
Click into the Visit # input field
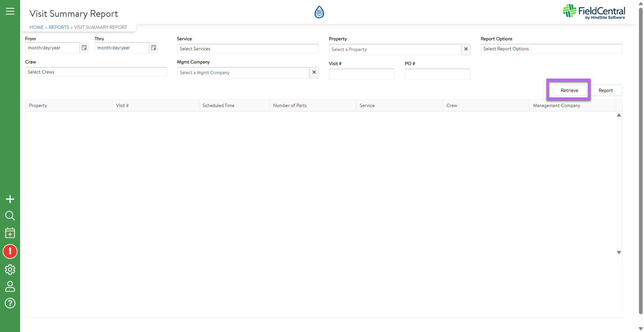[x=362, y=74]
